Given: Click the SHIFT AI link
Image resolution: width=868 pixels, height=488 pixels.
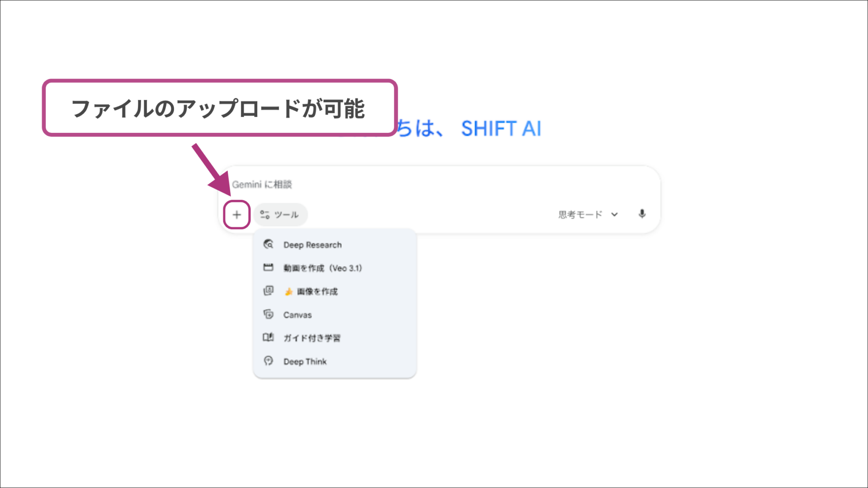Looking at the screenshot, I should point(502,129).
